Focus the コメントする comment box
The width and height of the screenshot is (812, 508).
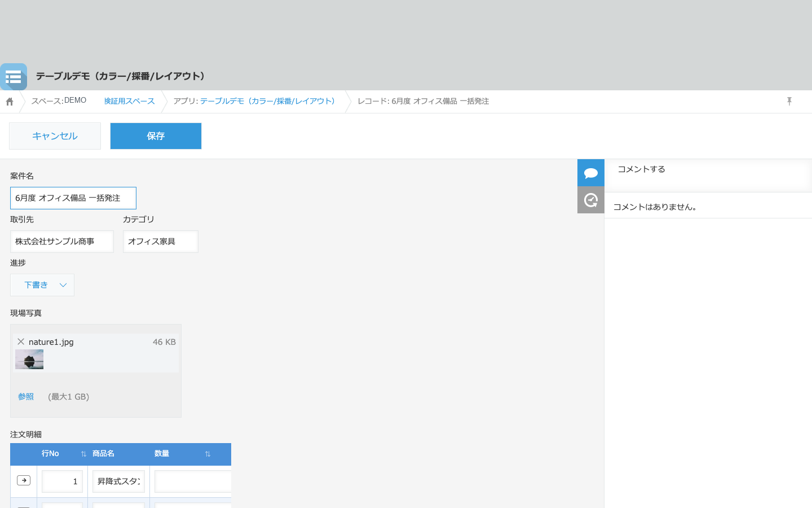[x=708, y=176]
